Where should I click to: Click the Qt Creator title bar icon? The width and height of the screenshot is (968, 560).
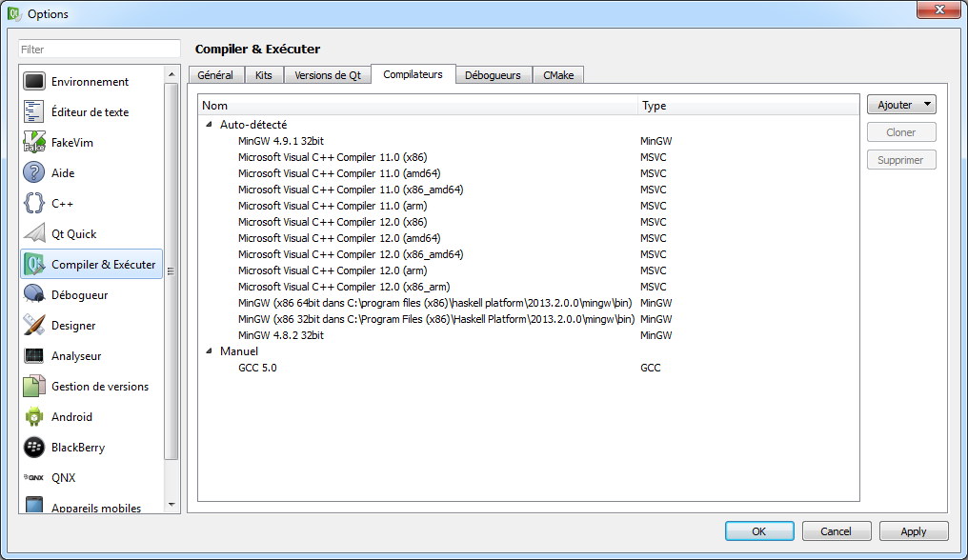[14, 13]
